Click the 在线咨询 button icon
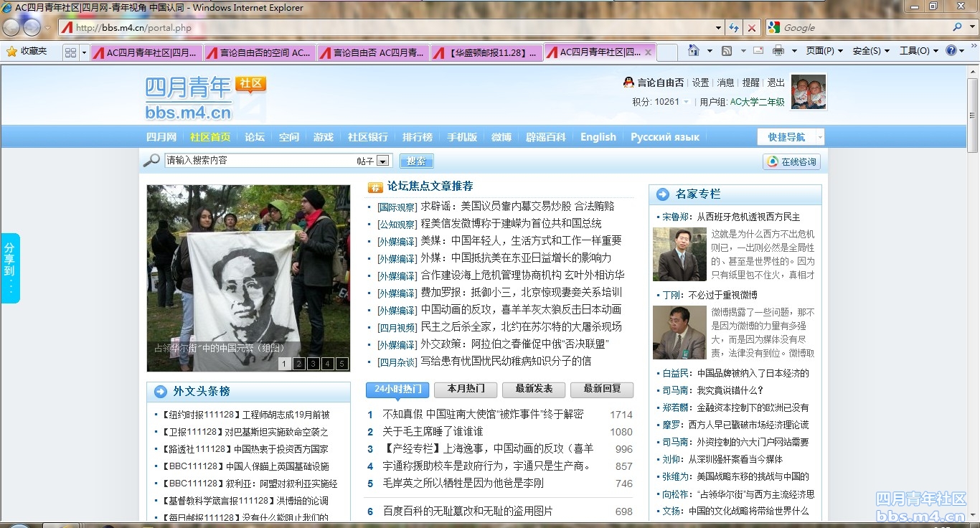 [773, 161]
